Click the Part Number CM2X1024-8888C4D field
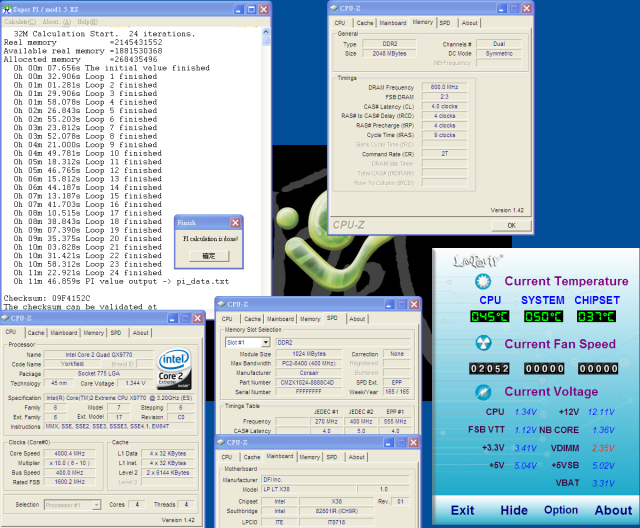The image size is (640, 528). tap(308, 382)
